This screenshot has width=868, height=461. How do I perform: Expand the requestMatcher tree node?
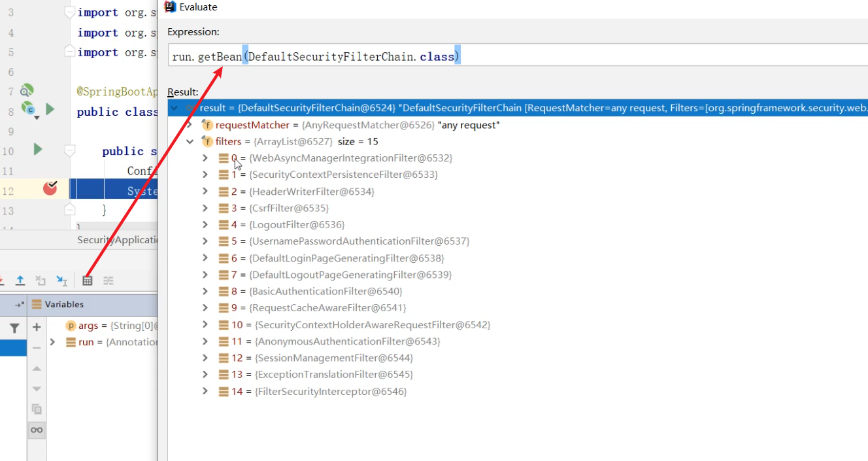click(x=190, y=125)
